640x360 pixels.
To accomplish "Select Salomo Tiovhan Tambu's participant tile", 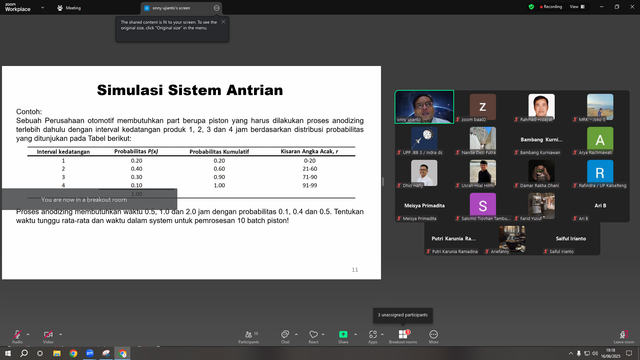I will (x=483, y=206).
